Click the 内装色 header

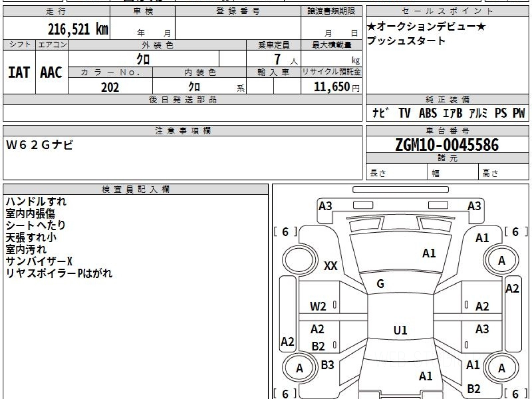tap(199, 73)
